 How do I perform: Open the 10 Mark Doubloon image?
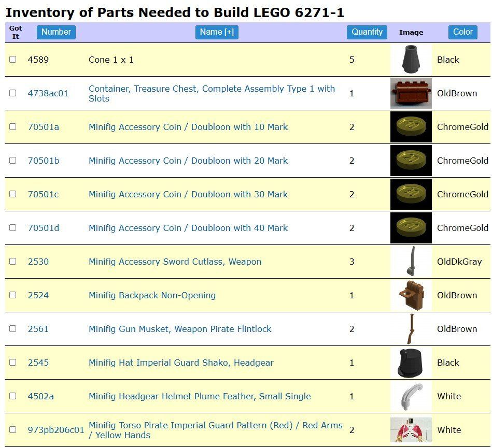click(x=411, y=127)
